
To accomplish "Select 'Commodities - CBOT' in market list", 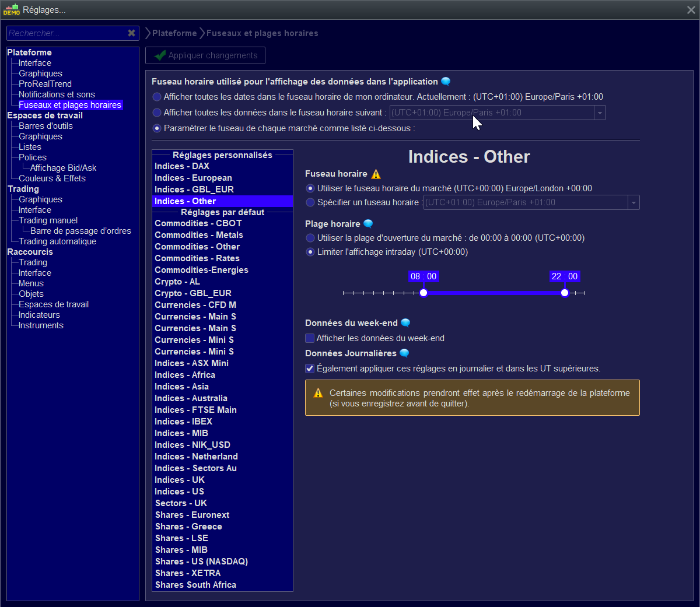I will coord(222,223).
